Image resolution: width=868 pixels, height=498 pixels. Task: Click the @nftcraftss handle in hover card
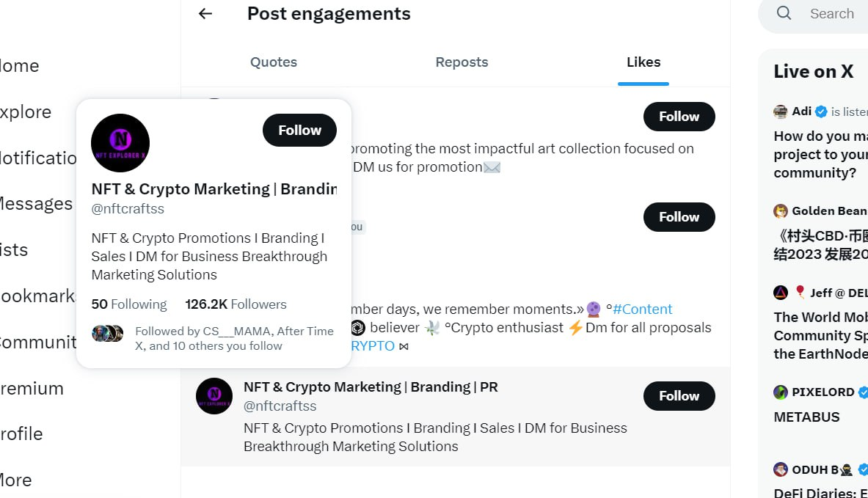[128, 209]
